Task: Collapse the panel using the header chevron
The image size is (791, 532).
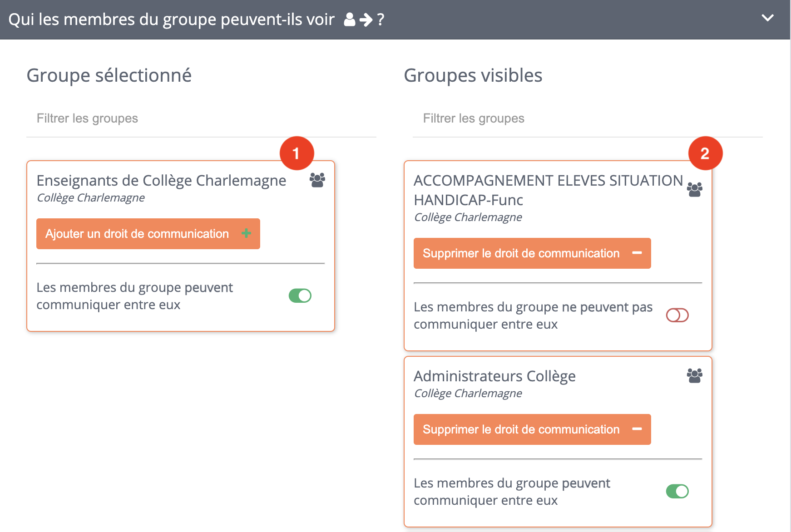Action: 768,18
